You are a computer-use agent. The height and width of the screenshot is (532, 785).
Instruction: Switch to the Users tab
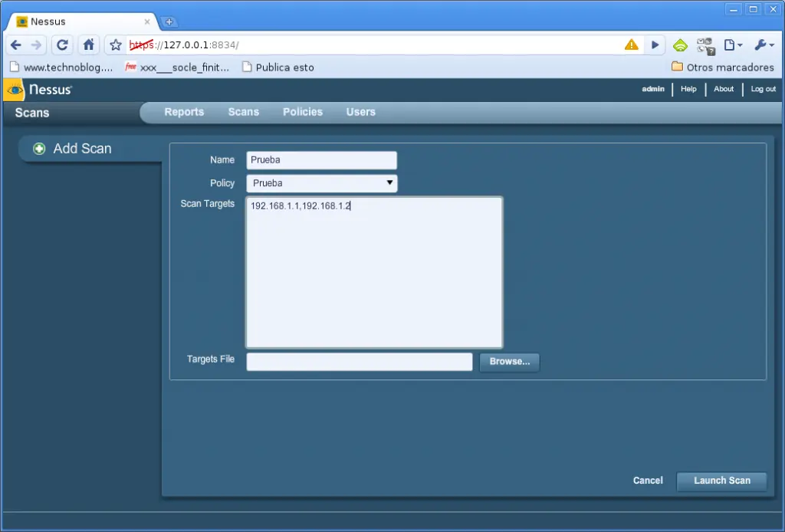(361, 112)
